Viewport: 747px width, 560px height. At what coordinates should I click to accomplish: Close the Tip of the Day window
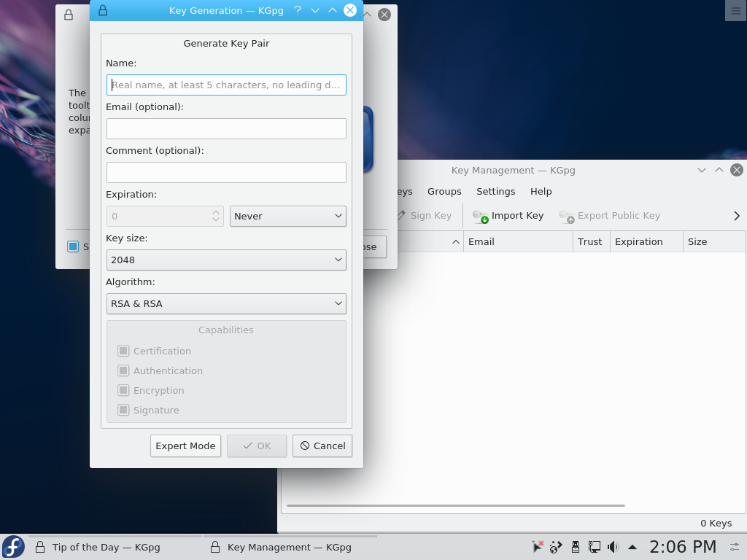(384, 15)
